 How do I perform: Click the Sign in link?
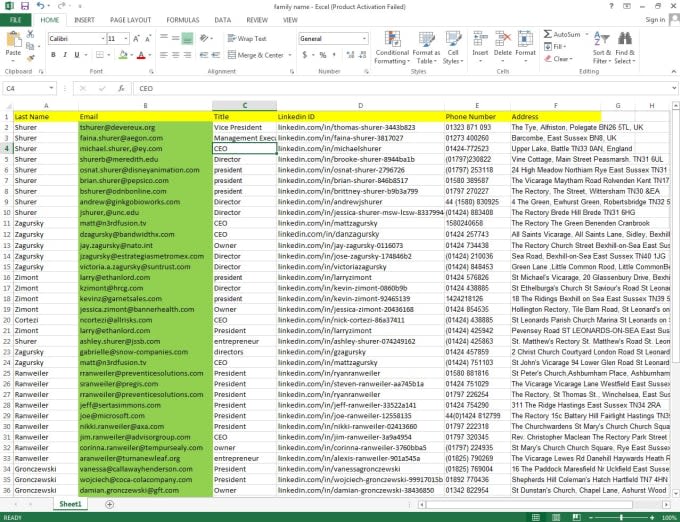655,20
